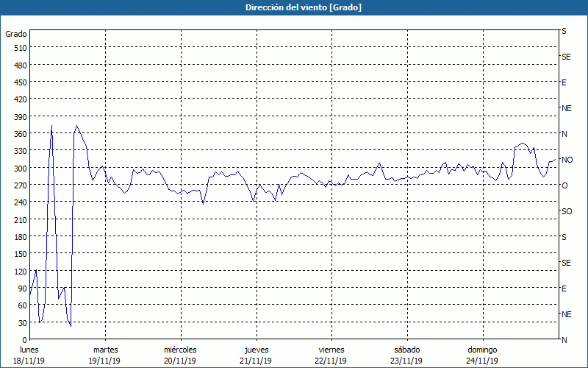Image resolution: width=588 pixels, height=368 pixels.
Task: Pick the 390 degree axis label
Action: click(21, 117)
